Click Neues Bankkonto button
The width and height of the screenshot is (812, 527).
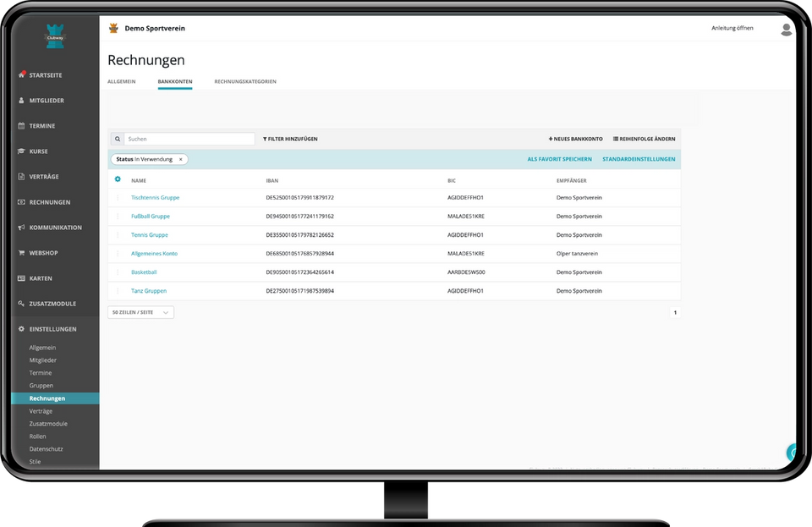tap(576, 139)
